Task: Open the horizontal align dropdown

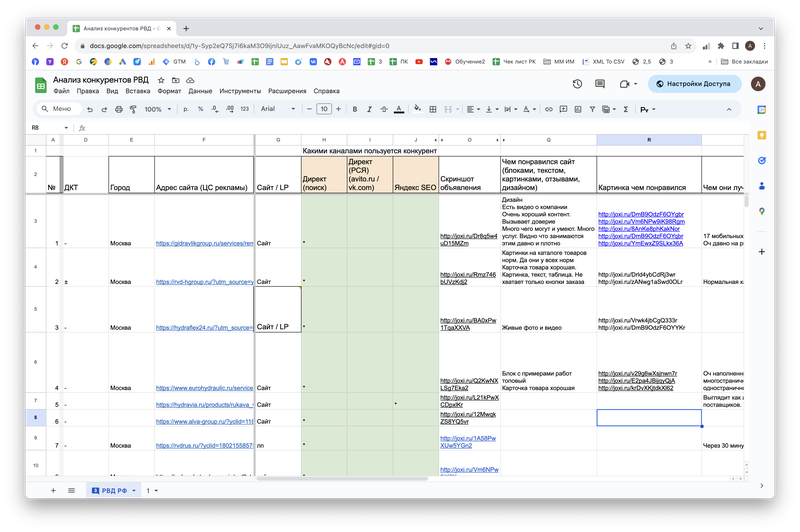Action: (x=473, y=109)
